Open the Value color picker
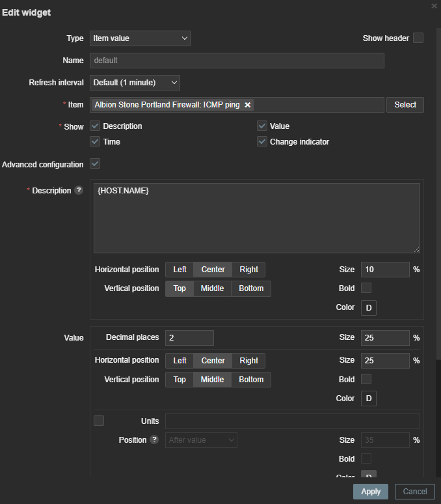This screenshot has width=441, height=504. point(369,399)
